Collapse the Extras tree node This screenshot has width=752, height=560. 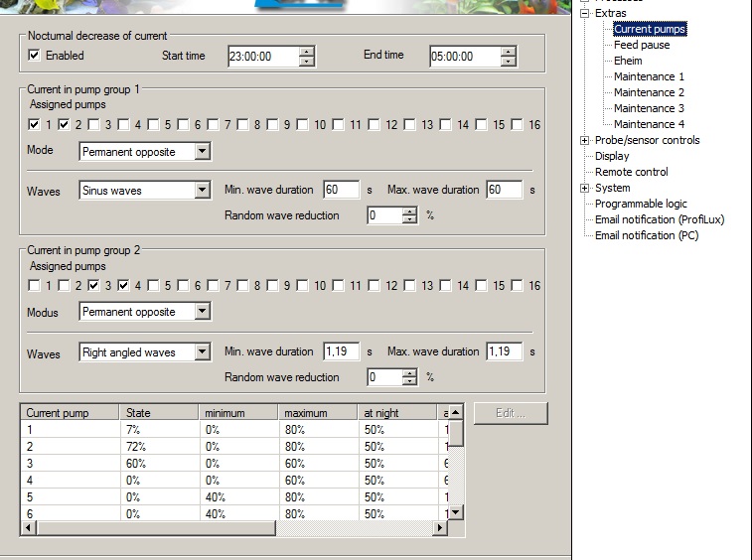pos(585,13)
